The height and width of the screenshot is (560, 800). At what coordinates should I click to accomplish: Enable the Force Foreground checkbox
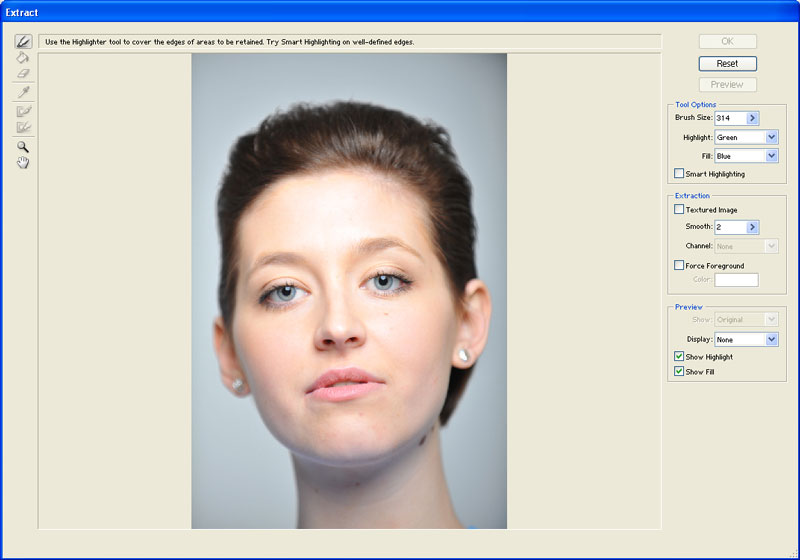point(679,266)
